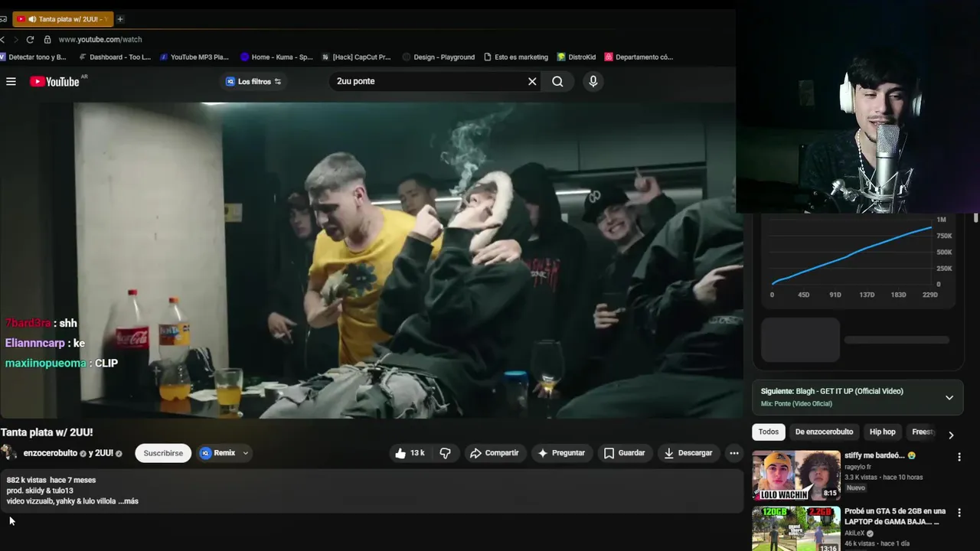This screenshot has width=980, height=551.
Task: Open AkileX channel name
Action: click(x=854, y=533)
